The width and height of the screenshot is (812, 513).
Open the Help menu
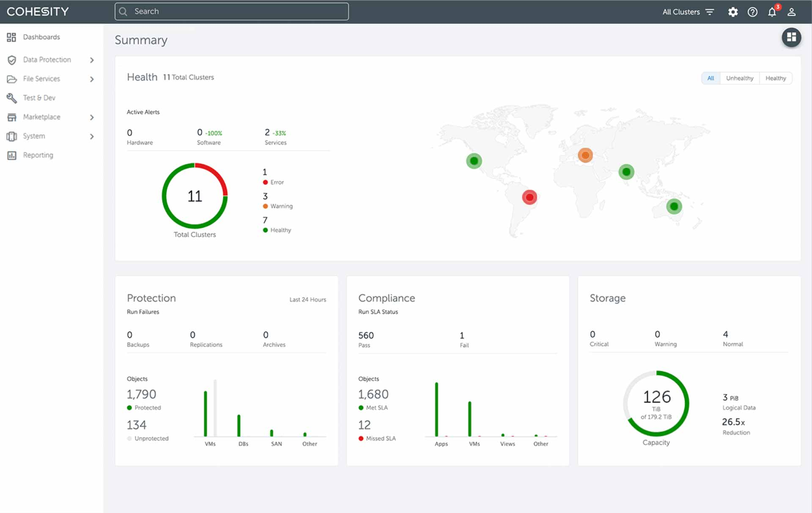coord(752,12)
